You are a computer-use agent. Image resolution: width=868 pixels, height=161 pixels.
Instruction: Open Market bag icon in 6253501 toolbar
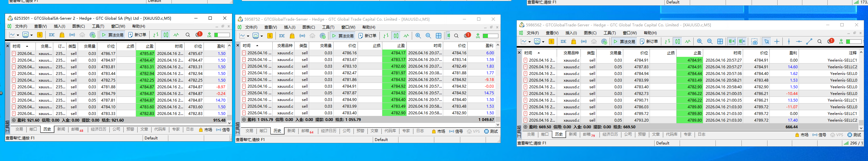[x=62, y=35]
